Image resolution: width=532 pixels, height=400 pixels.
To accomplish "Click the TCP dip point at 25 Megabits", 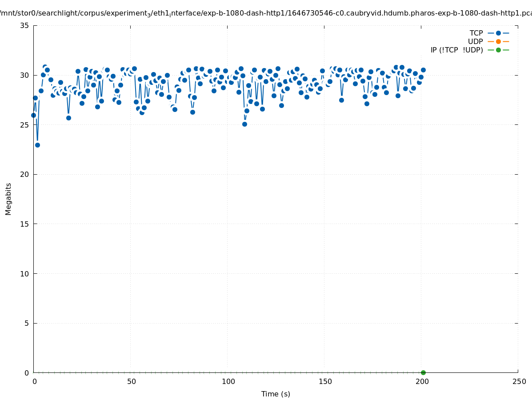I will click(x=244, y=124).
